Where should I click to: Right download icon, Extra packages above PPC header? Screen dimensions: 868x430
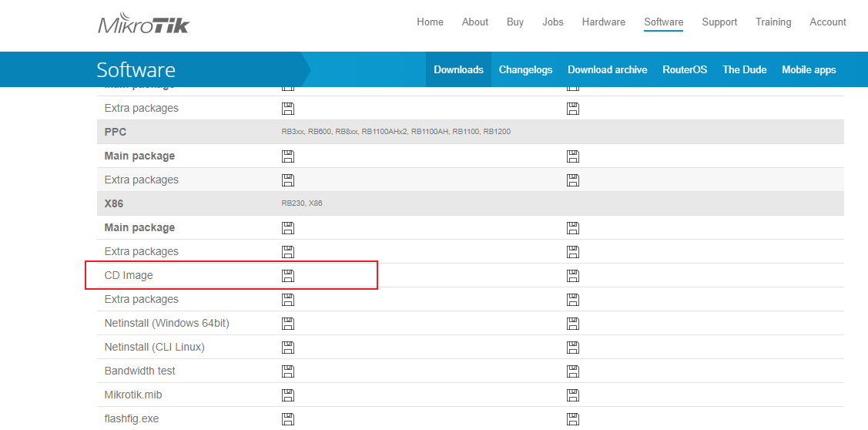click(x=573, y=109)
